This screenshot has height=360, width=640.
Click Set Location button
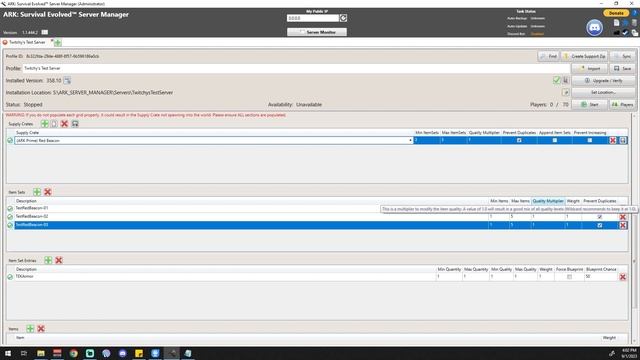pyautogui.click(x=604, y=93)
